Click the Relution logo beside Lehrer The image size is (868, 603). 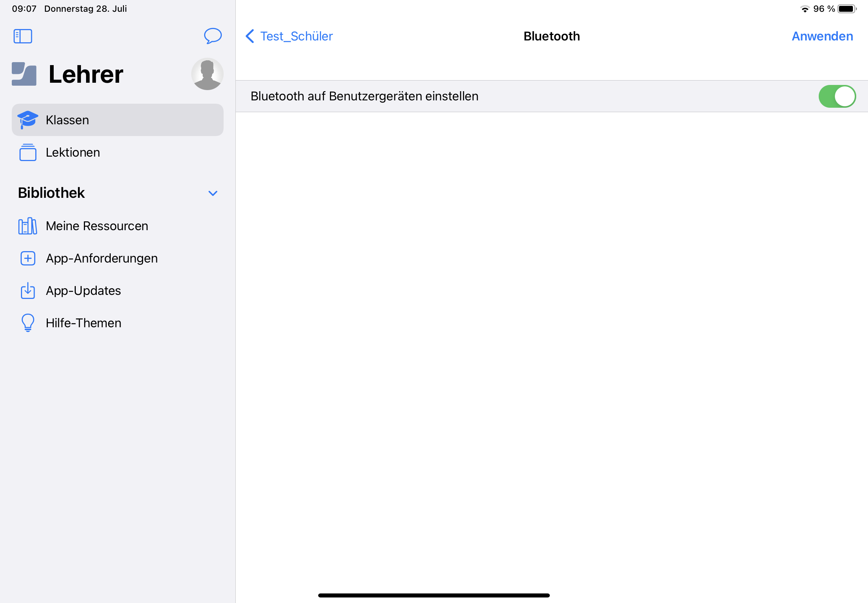click(x=24, y=74)
